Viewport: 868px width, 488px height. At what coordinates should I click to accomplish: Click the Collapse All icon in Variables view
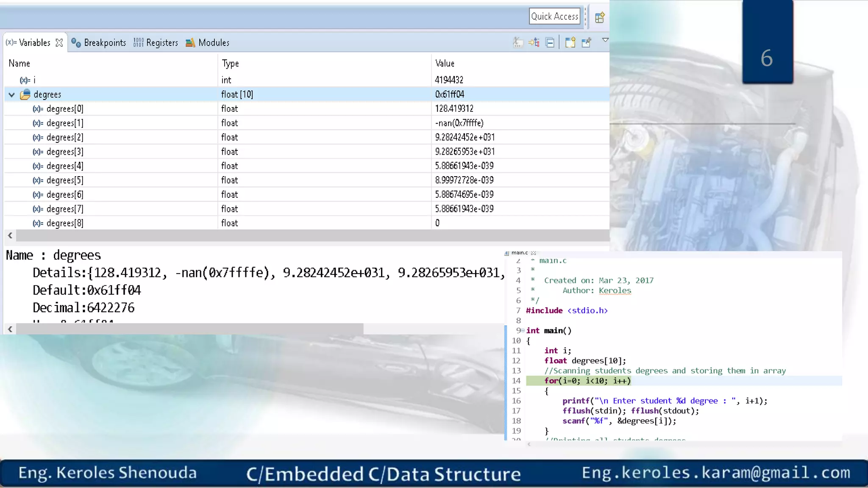click(550, 43)
